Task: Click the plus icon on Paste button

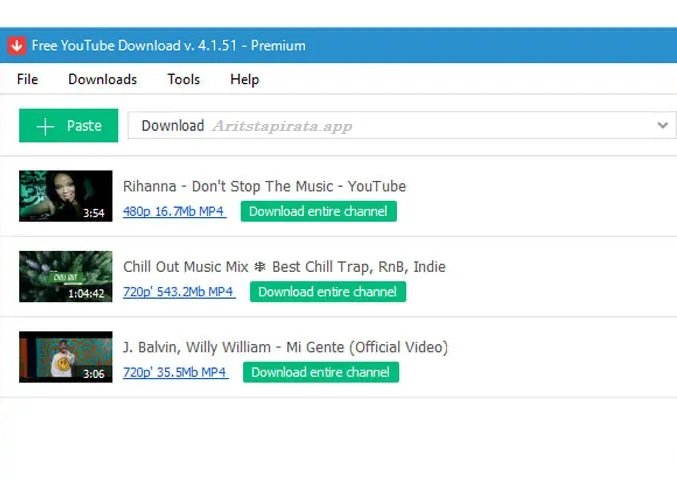Action: pos(45,126)
